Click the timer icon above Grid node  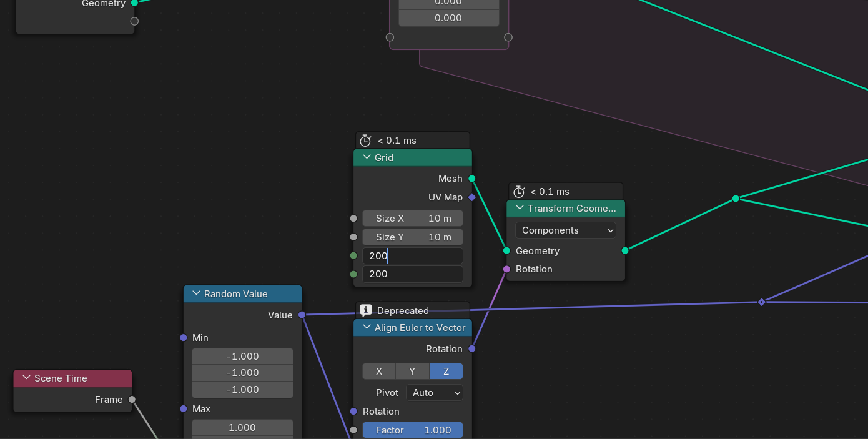pyautogui.click(x=365, y=141)
